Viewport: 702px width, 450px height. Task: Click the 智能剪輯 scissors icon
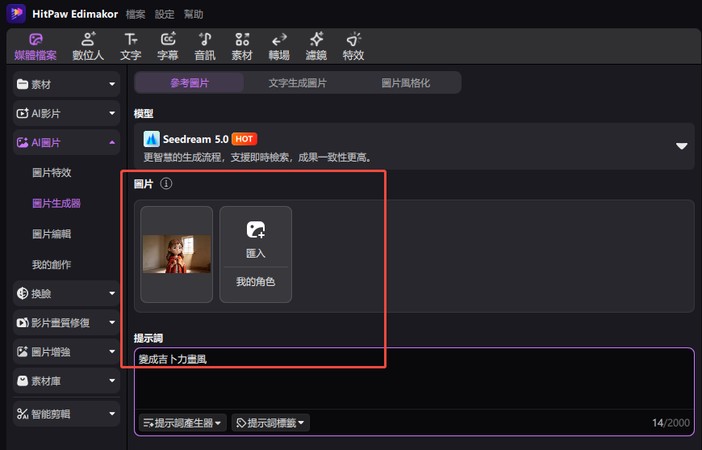[22, 414]
